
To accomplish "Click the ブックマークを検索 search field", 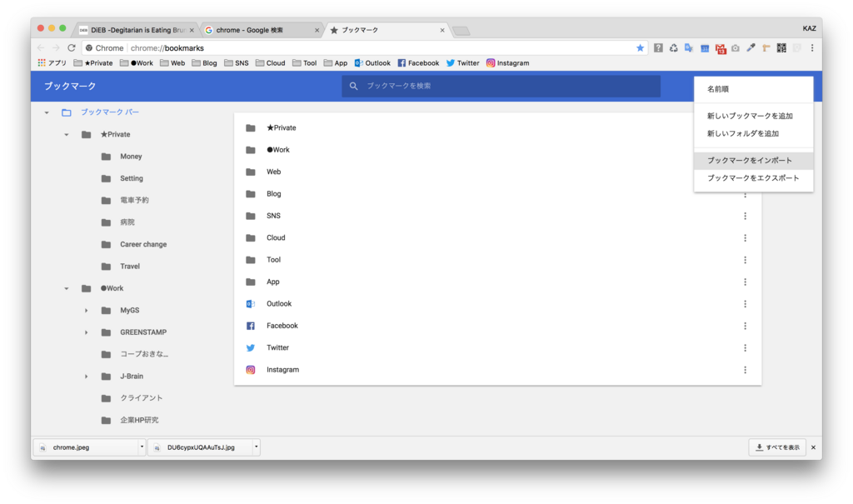I will (x=501, y=86).
